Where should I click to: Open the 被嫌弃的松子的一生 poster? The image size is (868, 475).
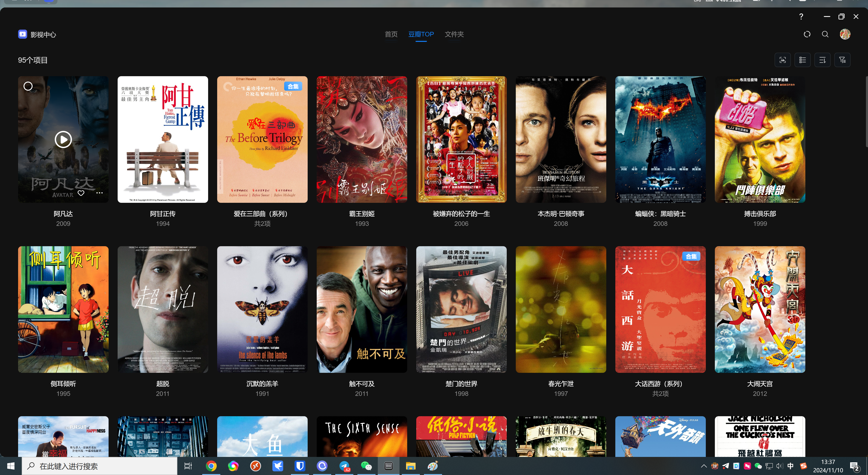click(461, 139)
